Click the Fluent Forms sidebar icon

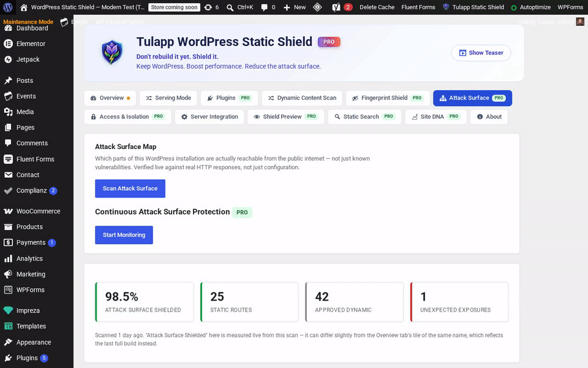[x=8, y=159]
